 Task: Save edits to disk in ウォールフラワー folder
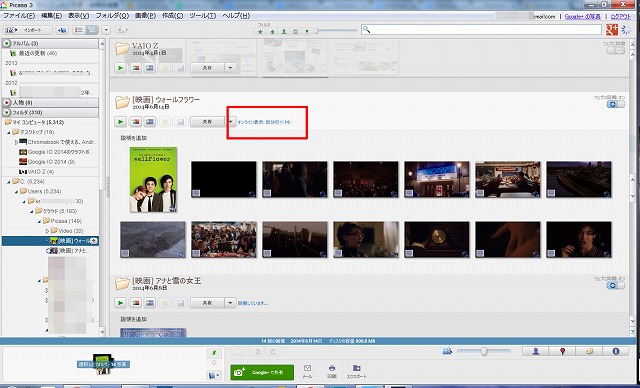pos(180,122)
